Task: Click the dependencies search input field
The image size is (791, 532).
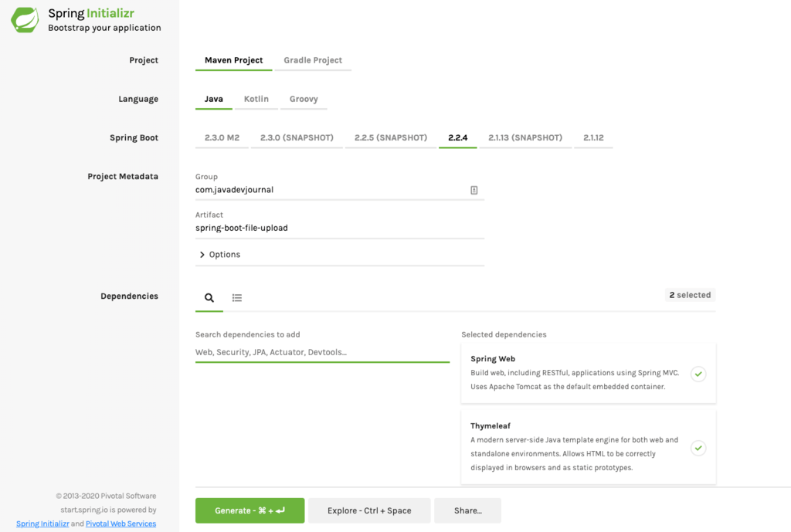Action: coord(322,351)
